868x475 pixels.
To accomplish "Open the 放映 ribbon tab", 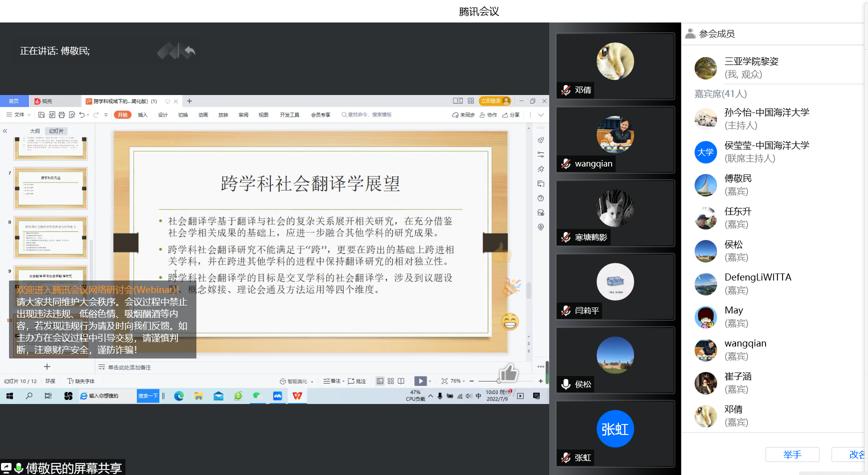I will pyautogui.click(x=223, y=115).
